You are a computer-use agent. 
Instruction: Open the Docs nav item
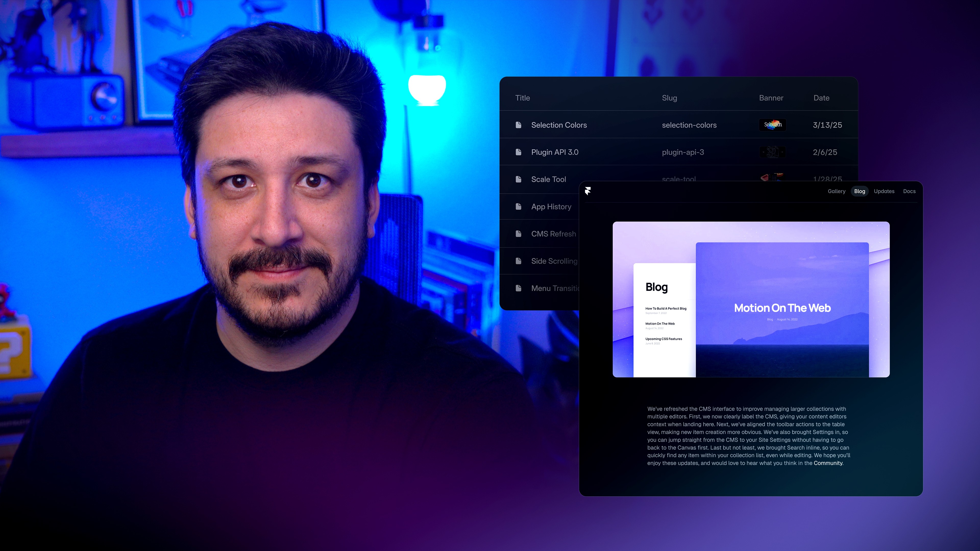pyautogui.click(x=909, y=191)
